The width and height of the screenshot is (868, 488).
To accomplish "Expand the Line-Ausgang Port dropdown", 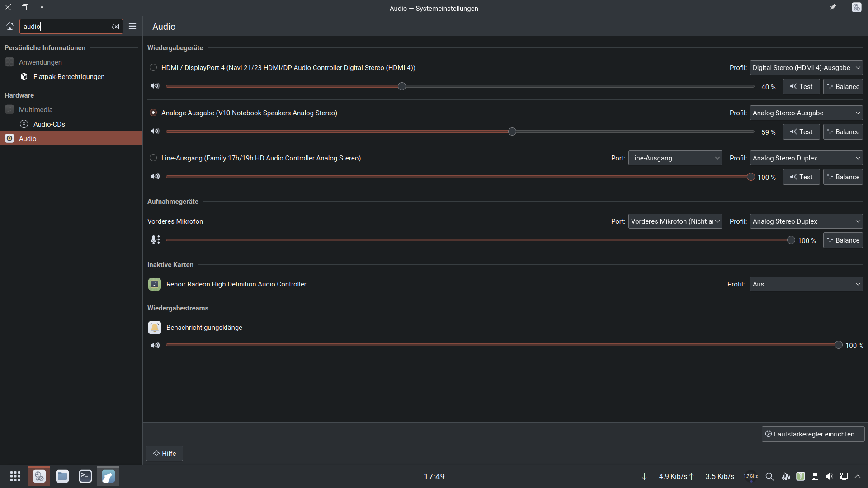I will pos(675,158).
